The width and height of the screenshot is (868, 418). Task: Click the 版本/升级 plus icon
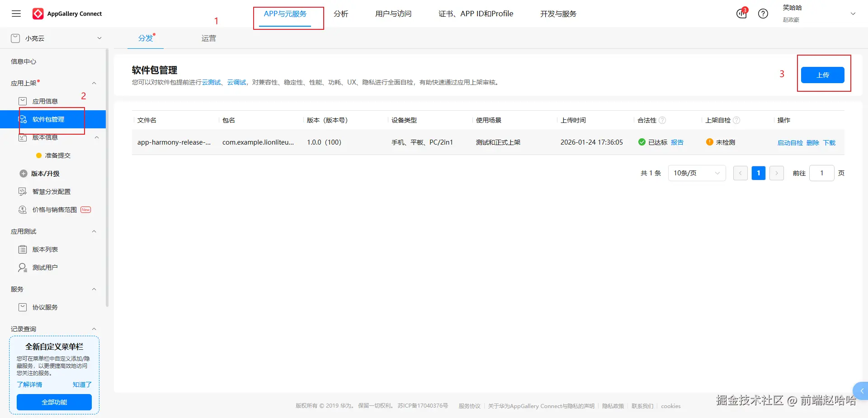(24, 174)
